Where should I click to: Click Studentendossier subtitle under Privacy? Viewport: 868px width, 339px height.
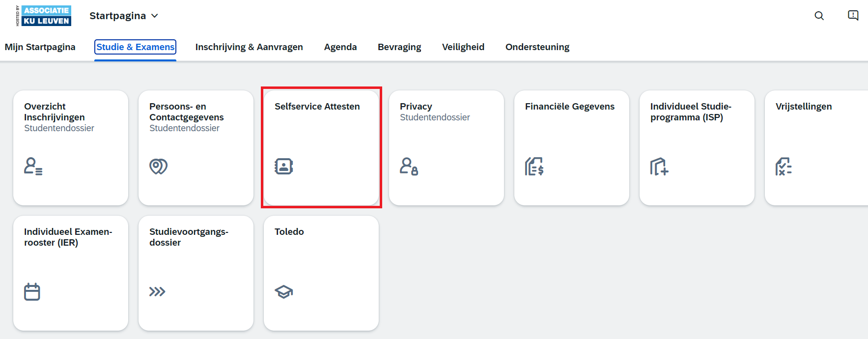[x=435, y=117]
